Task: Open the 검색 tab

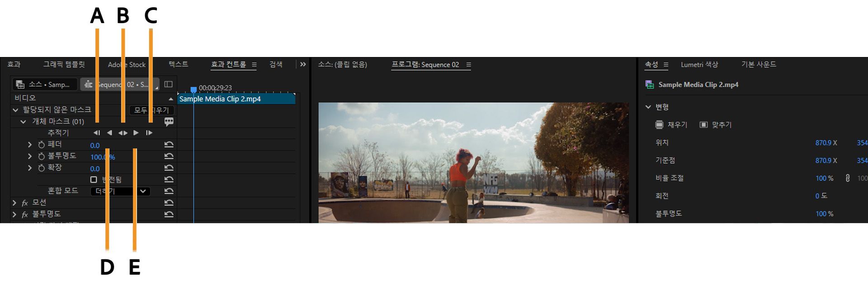Action: 276,64
